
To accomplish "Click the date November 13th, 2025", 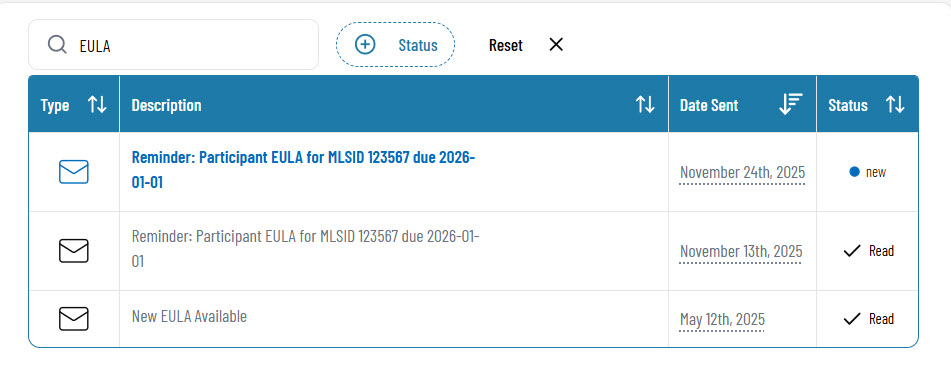I will pyautogui.click(x=741, y=251).
